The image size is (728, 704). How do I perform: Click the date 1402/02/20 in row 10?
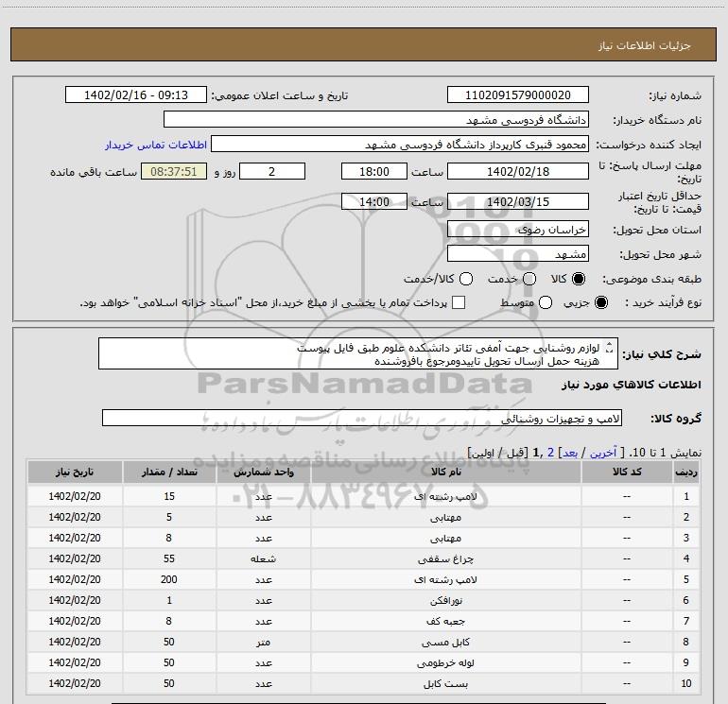[75, 683]
